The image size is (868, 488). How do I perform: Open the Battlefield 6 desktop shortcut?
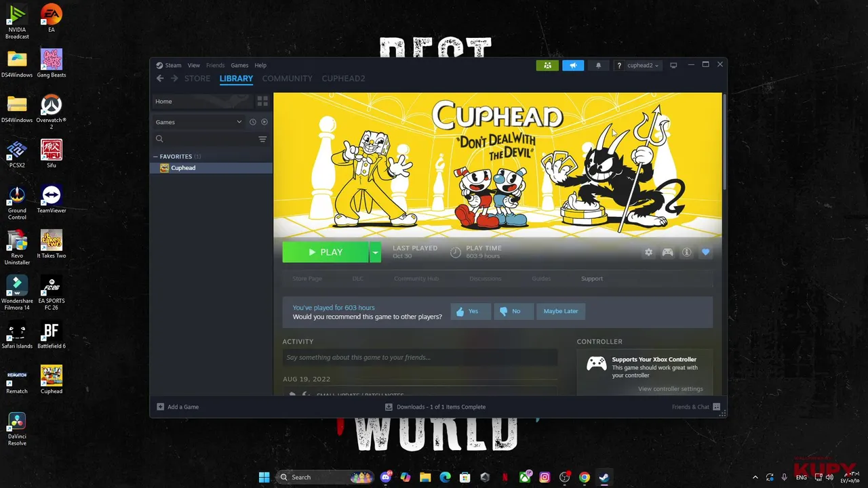click(x=51, y=335)
